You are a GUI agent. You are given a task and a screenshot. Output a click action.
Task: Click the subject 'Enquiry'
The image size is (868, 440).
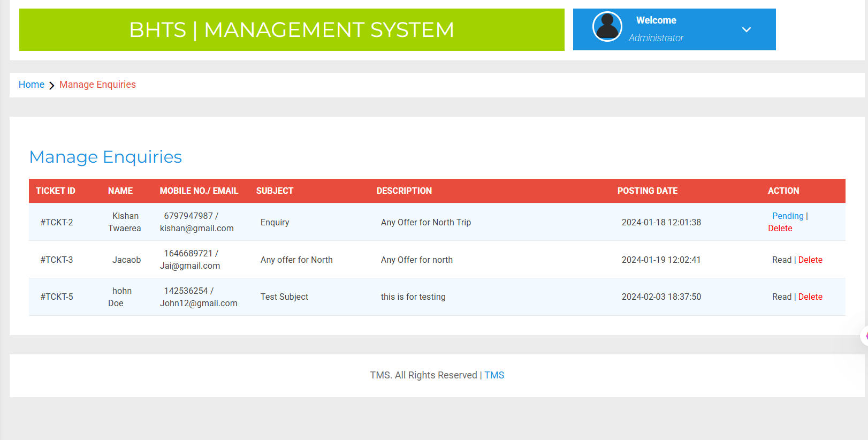[x=275, y=222]
